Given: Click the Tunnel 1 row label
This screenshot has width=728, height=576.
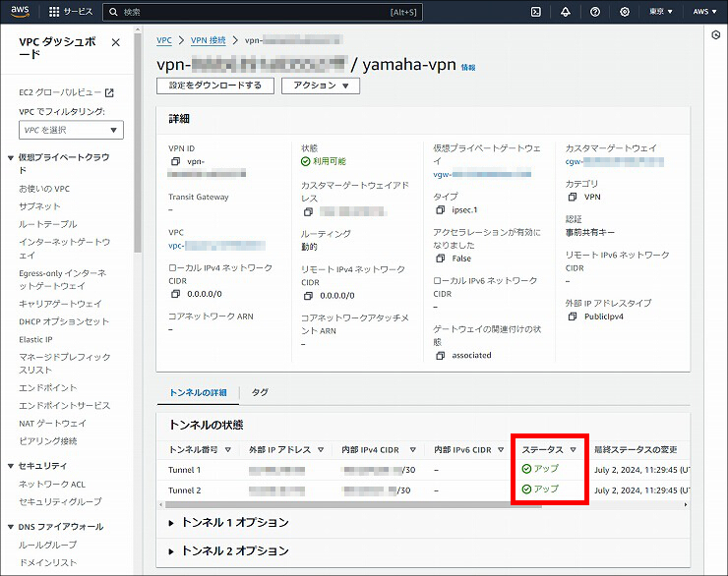Looking at the screenshot, I should point(184,470).
